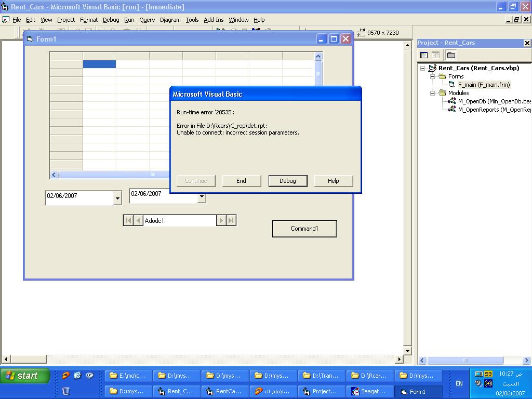This screenshot has height=399, width=532.
Task: Click the Adodc1 move-first record button
Action: (128, 220)
